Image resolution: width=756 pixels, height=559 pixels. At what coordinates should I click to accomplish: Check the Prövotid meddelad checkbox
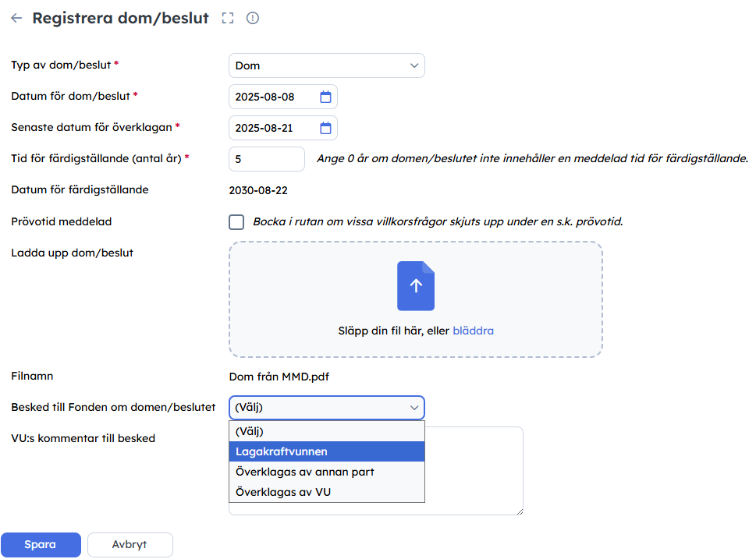coord(236,222)
